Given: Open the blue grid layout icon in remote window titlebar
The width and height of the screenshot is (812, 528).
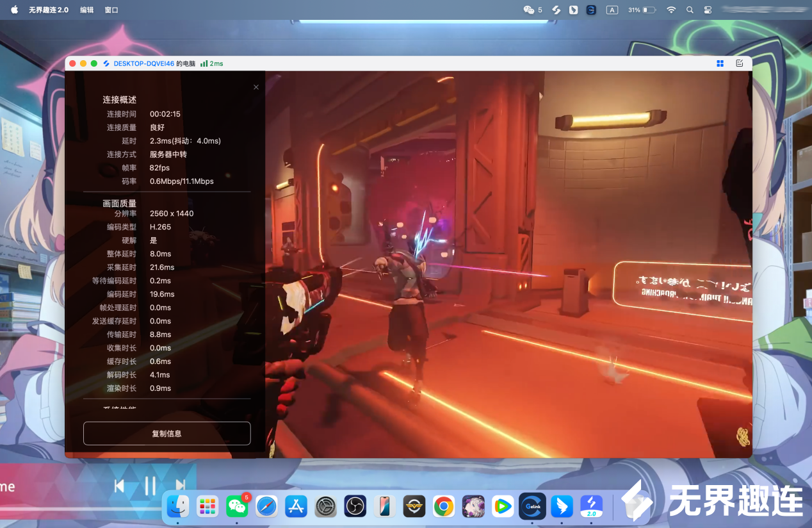Looking at the screenshot, I should [720, 63].
